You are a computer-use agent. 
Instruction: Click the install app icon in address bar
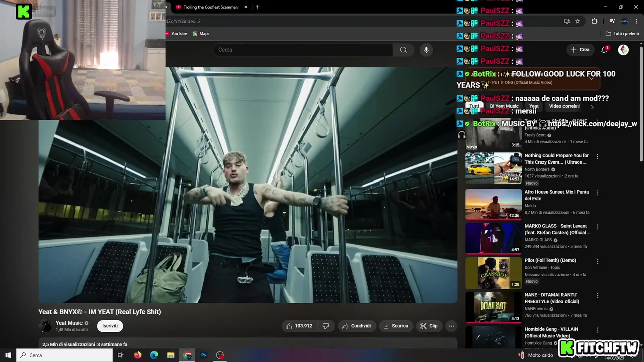pyautogui.click(x=567, y=21)
